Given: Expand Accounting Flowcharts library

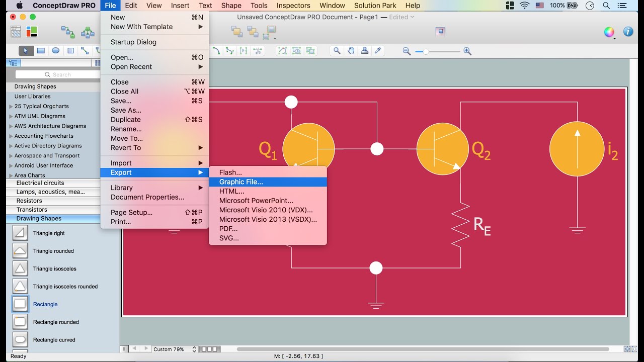Looking at the screenshot, I should 11,136.
